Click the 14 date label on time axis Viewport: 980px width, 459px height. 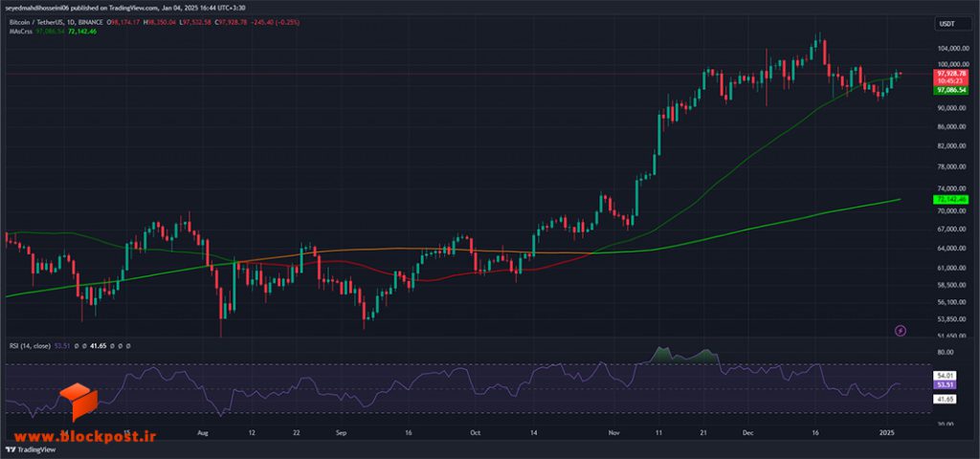tap(534, 432)
